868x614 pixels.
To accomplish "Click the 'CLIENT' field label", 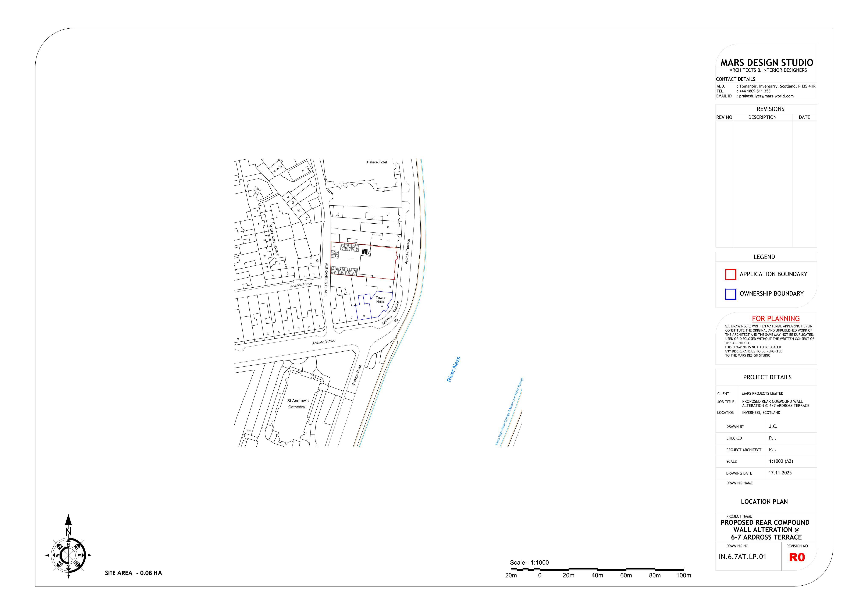I will coord(723,394).
